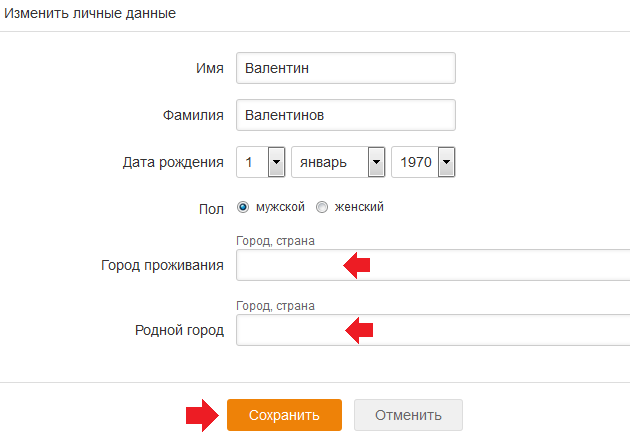
Task: Click the Фамилия field with Валентинов
Action: 346,115
